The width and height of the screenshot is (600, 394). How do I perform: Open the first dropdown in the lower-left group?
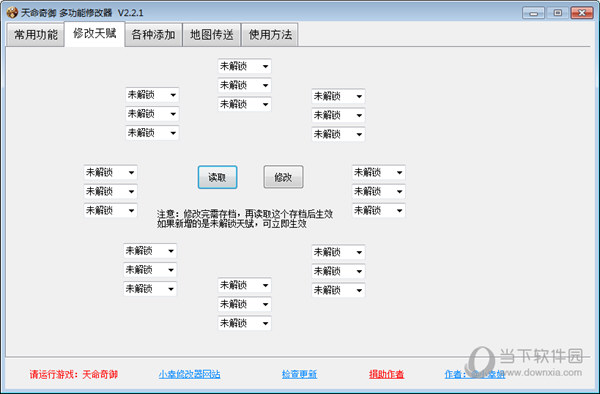[x=150, y=251]
